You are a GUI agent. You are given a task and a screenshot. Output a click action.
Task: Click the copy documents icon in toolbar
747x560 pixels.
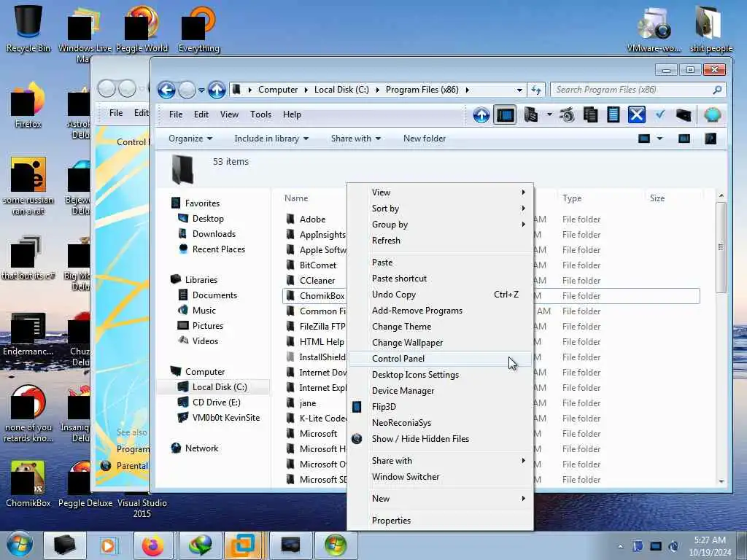click(590, 114)
